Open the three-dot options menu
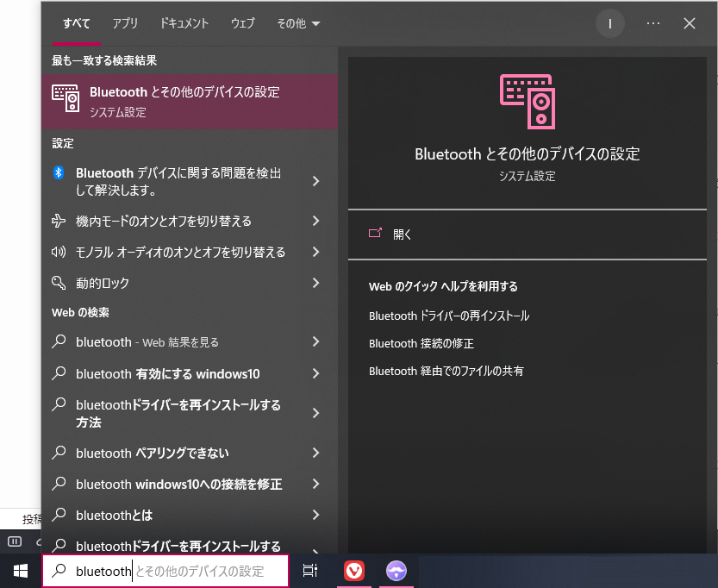 click(653, 23)
